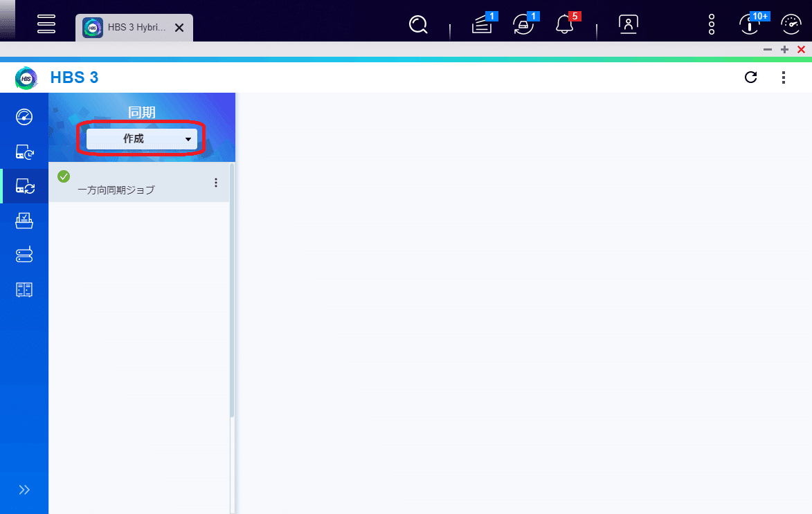Open the info icon with 10+ badge
812x514 pixels.
[751, 24]
